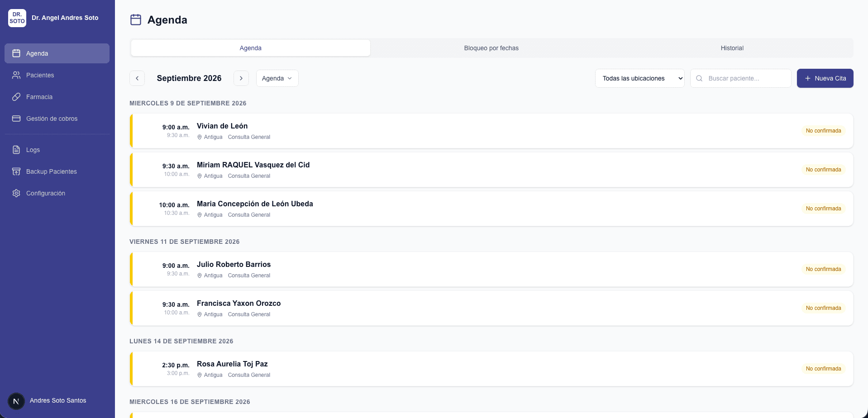868x418 pixels.
Task: Click the user avatar for Andres Soto Santos
Action: click(16, 401)
